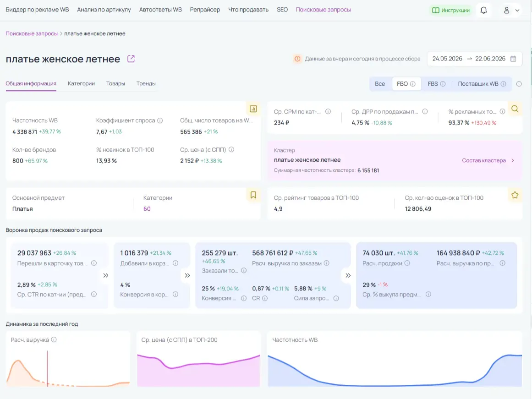532x399 pixels.
Task: Click info icon beside Расч. выручка по заказам
Action: click(x=326, y=263)
